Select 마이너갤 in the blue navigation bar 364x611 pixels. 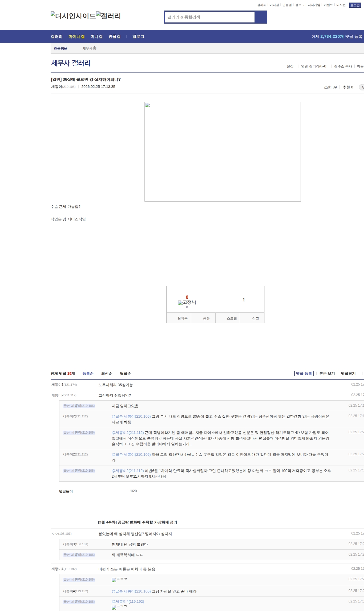click(x=76, y=37)
